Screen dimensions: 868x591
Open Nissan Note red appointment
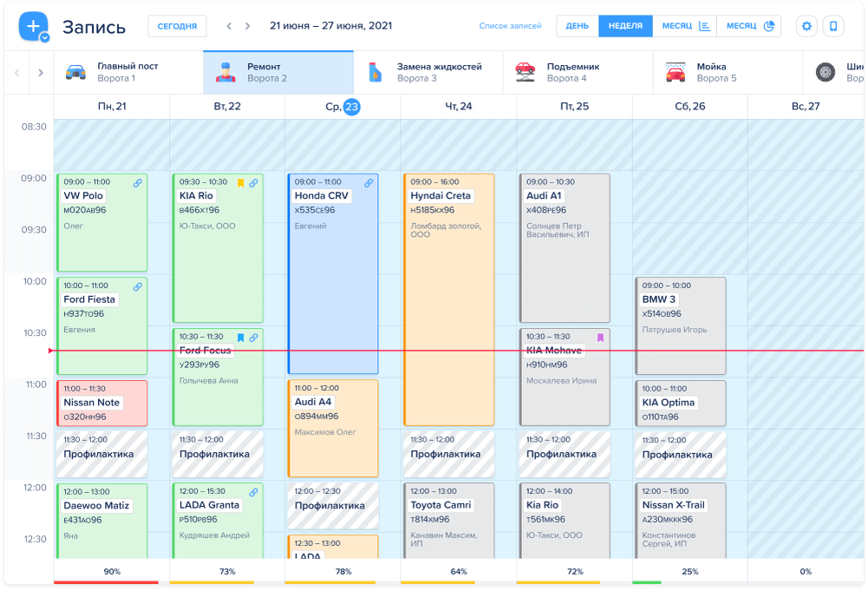pyautogui.click(x=101, y=403)
